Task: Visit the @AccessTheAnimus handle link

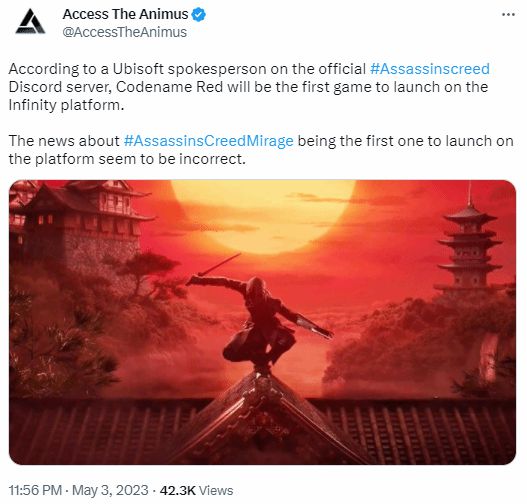Action: click(125, 32)
